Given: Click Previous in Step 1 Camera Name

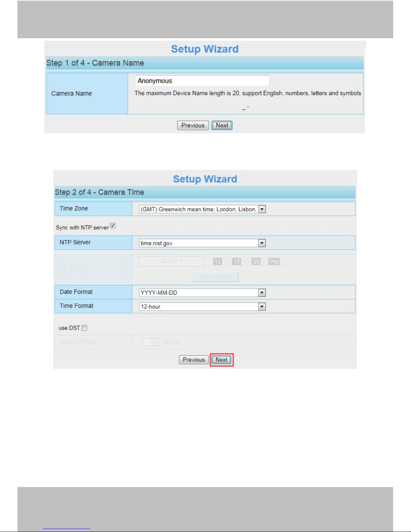Looking at the screenshot, I should [x=193, y=125].
